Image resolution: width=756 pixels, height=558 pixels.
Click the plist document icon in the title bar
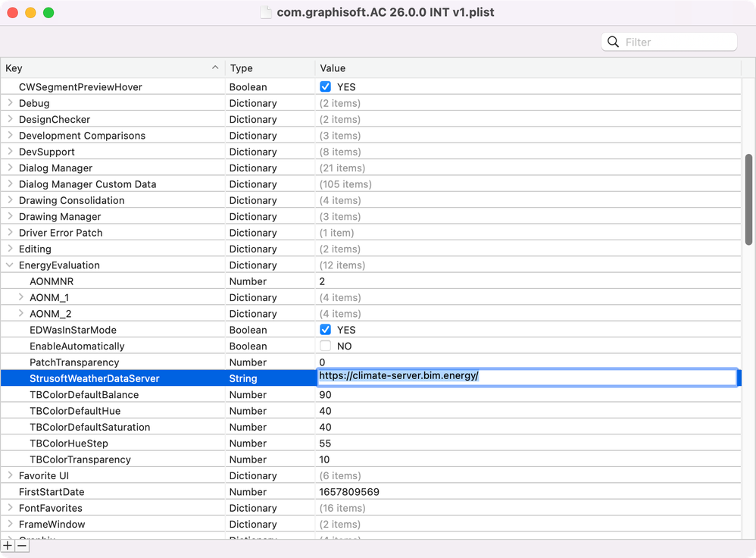[266, 12]
